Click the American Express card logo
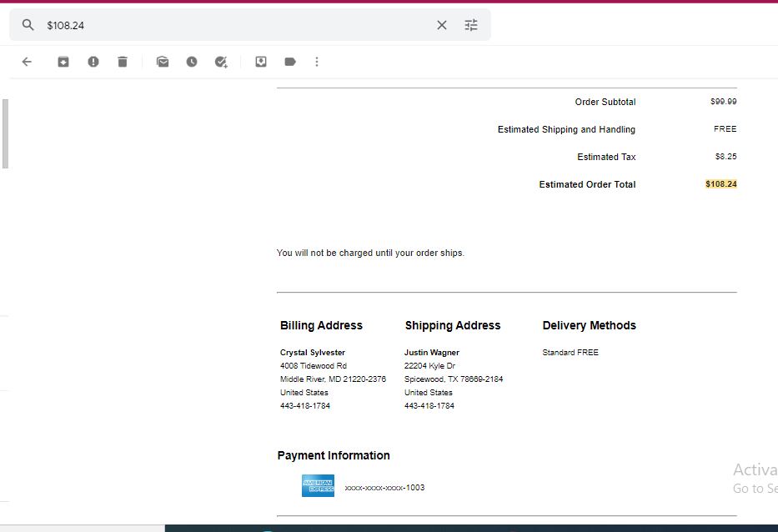This screenshot has width=778, height=532. [318, 486]
